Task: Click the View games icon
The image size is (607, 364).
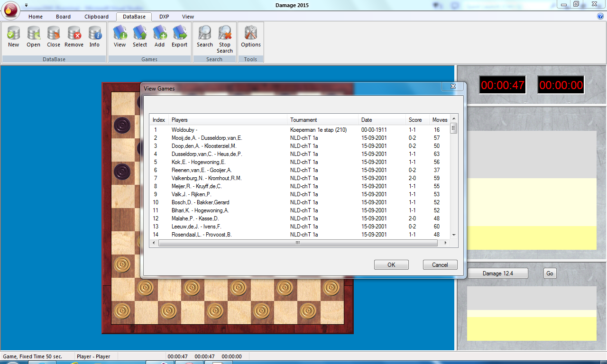Action: [x=120, y=36]
